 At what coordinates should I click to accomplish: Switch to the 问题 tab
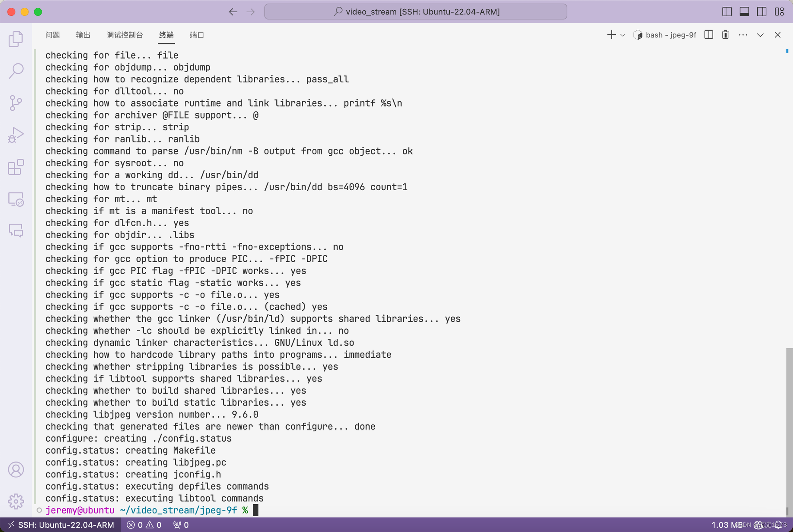click(x=52, y=35)
